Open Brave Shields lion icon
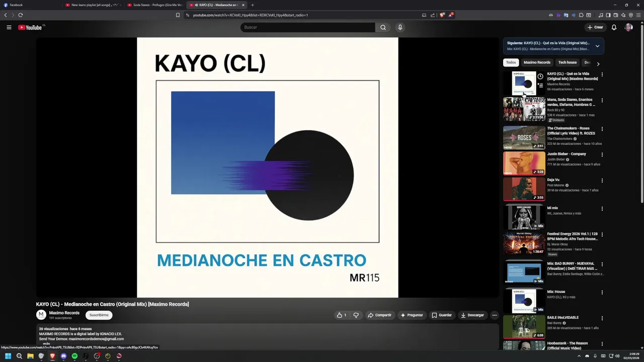 point(442,15)
